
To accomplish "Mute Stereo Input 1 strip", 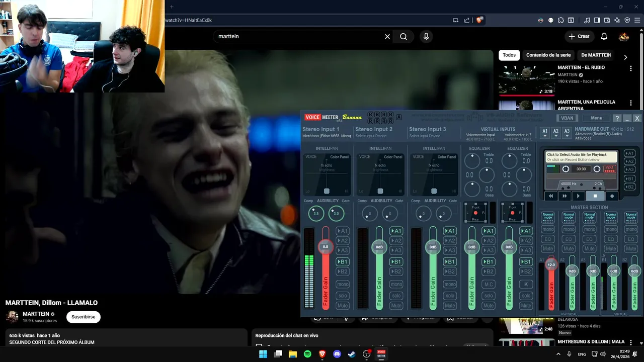I will 343,306.
